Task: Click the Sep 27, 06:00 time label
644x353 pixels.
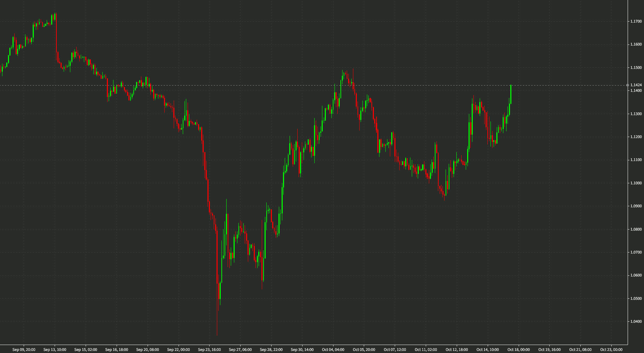Action: [240, 350]
